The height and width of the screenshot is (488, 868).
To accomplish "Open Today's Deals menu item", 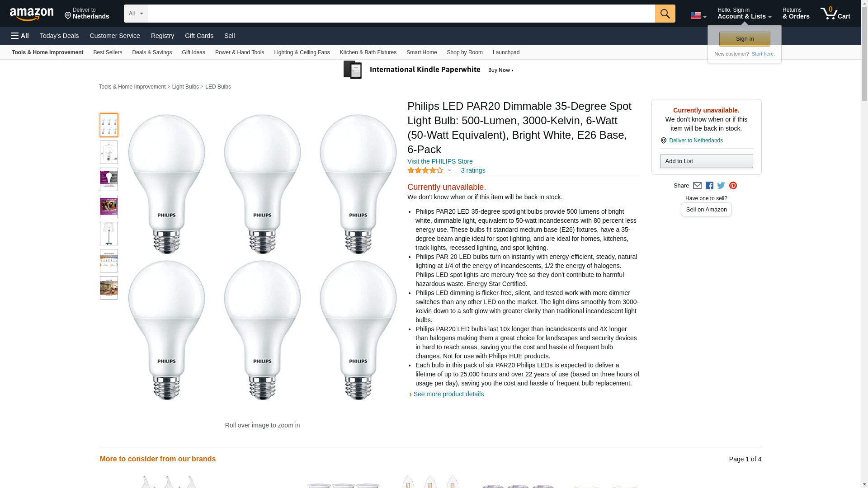I will 59,36.
